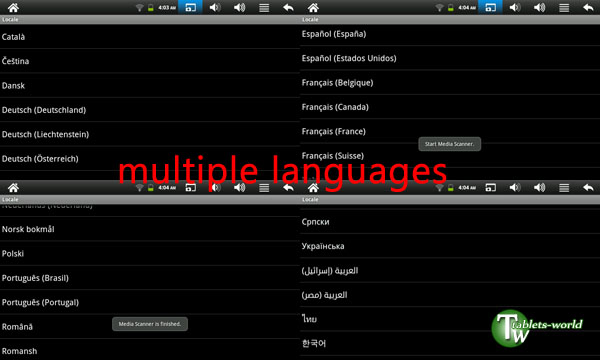Screen dimensions: 600x360
Task: Lower volume using the speaker icon above Català list
Action: click(x=215, y=7)
